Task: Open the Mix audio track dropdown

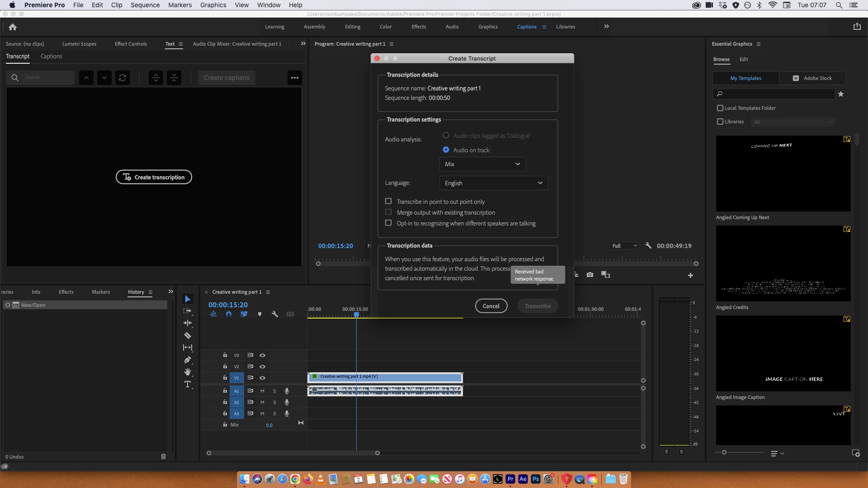Action: click(482, 164)
